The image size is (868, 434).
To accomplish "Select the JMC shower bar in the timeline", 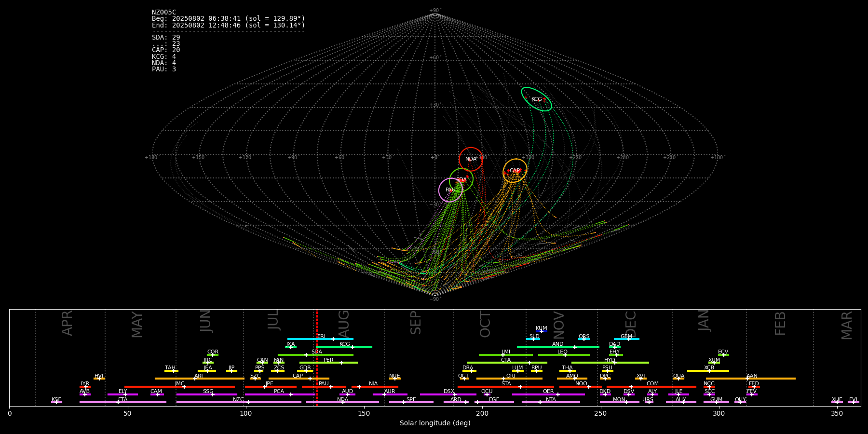I will tap(180, 386).
